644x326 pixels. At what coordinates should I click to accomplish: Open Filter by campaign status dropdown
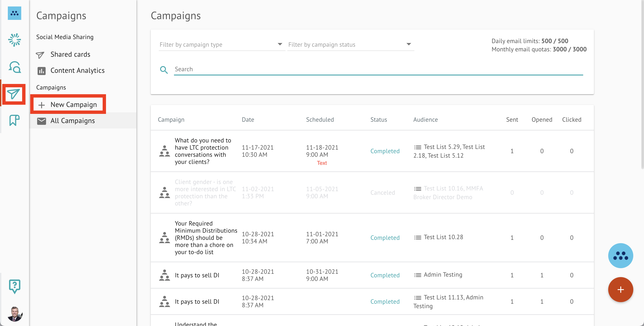coord(350,44)
